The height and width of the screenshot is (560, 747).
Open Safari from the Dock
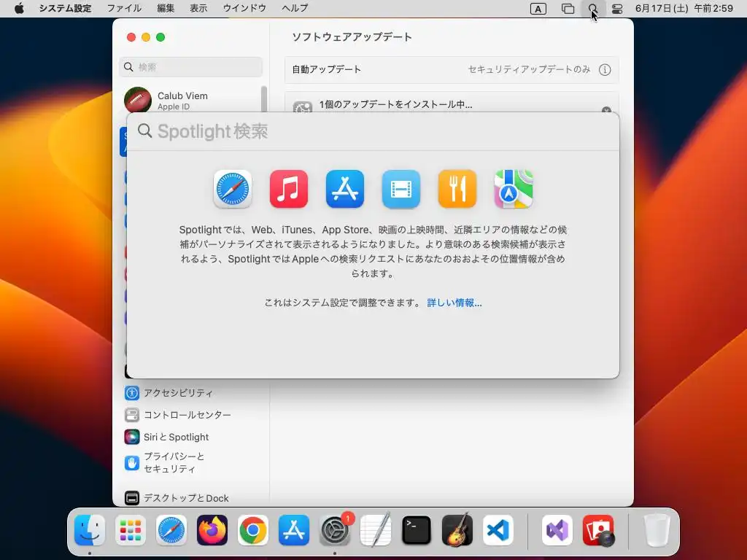coord(171,530)
